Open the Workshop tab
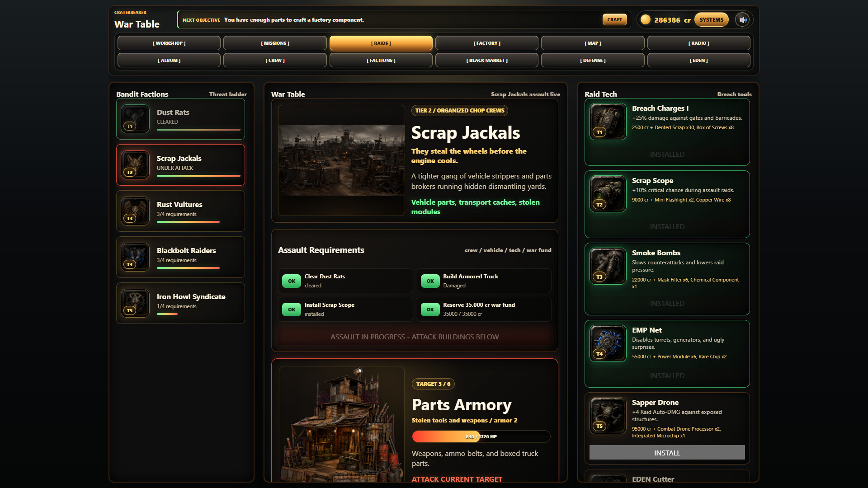Screen dimensions: 868x488 tap(169, 43)
